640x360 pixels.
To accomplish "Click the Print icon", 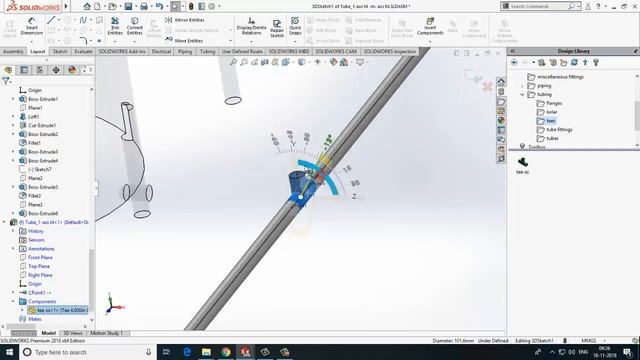I will click(144, 6).
